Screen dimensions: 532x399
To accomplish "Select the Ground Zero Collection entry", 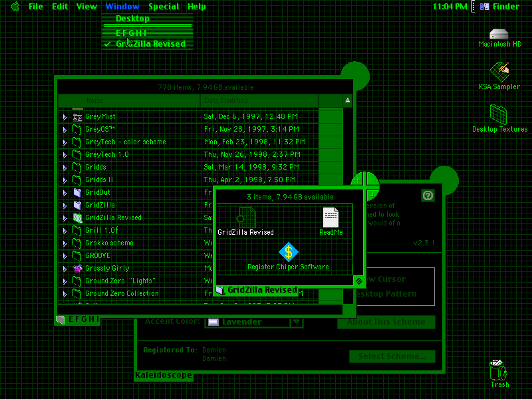I will tap(122, 294).
